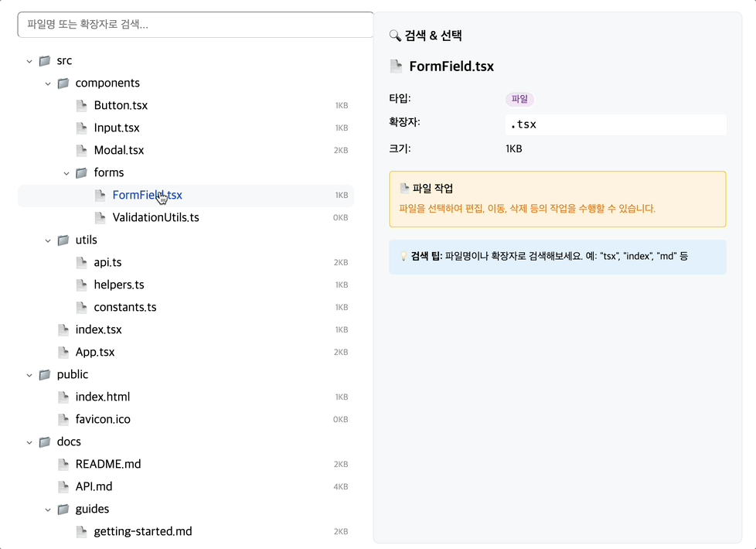Collapse the public folder chevron

click(29, 375)
